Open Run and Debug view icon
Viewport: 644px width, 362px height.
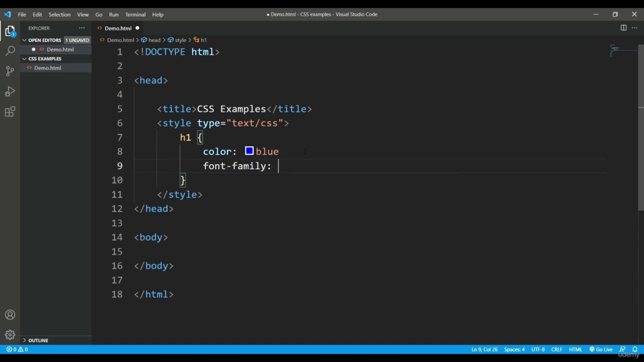point(10,92)
